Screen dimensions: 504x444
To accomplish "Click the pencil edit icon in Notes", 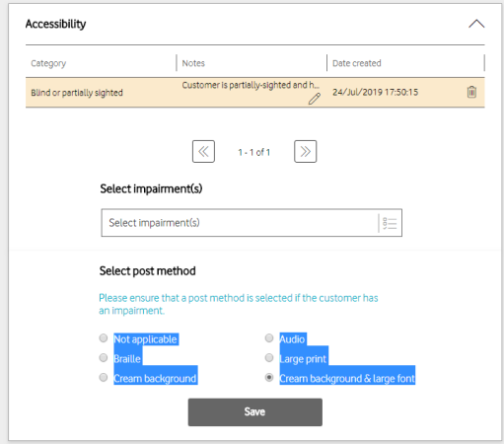I will point(315,99).
